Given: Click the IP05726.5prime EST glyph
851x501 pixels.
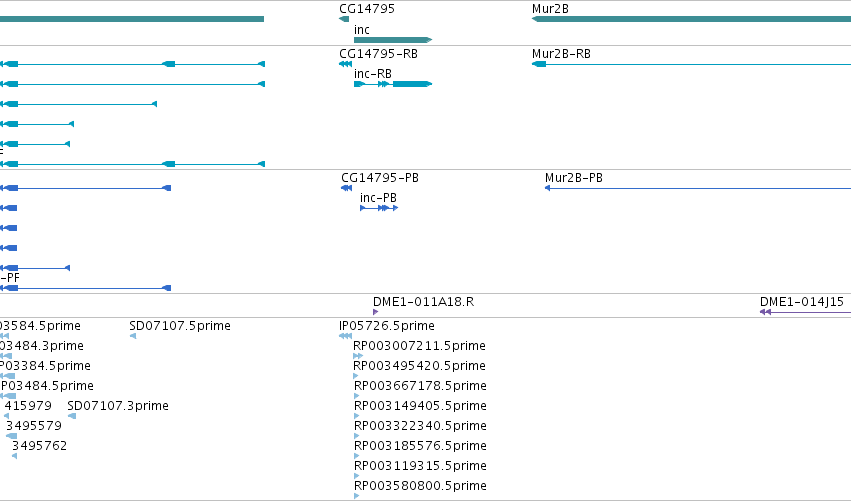Looking at the screenshot, I should 345,336.
